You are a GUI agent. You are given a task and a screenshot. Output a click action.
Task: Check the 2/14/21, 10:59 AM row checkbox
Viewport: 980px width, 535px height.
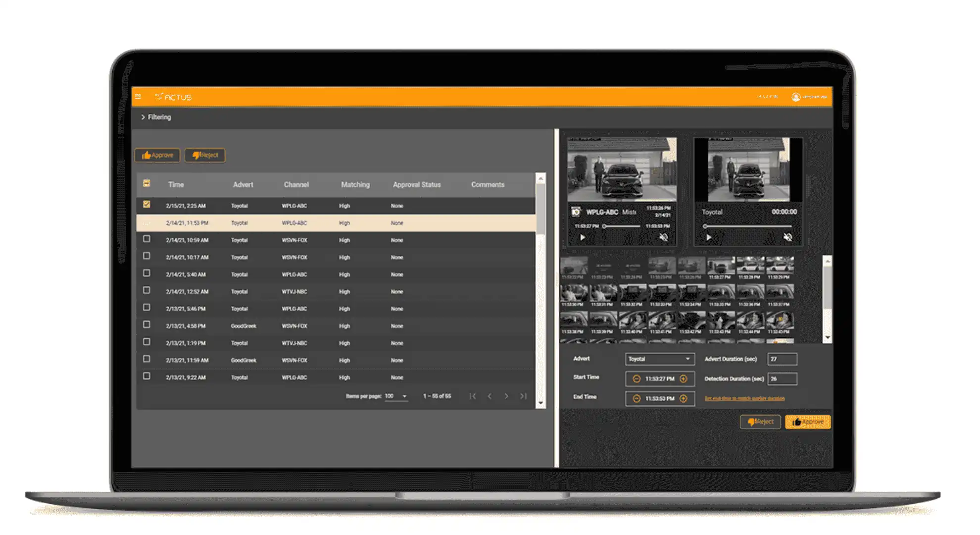click(x=147, y=239)
